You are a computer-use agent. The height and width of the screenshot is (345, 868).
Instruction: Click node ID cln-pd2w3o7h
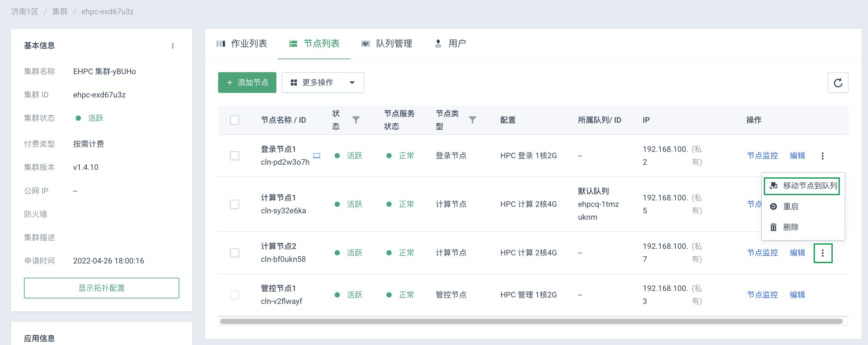point(285,162)
